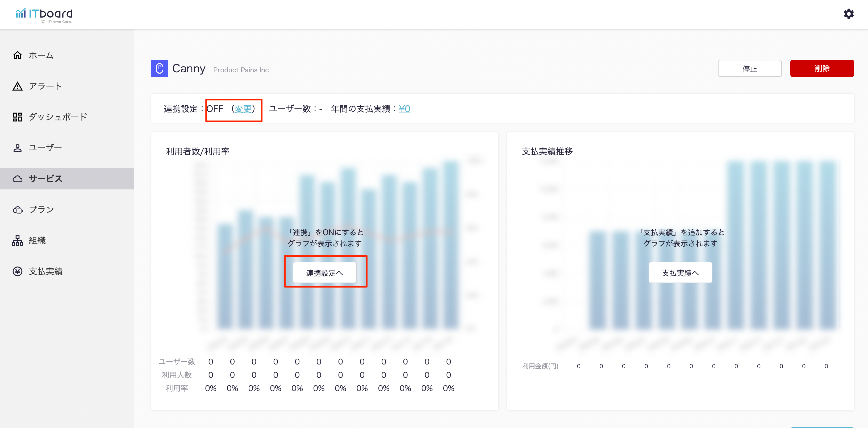Click the Canny service logo

(159, 68)
